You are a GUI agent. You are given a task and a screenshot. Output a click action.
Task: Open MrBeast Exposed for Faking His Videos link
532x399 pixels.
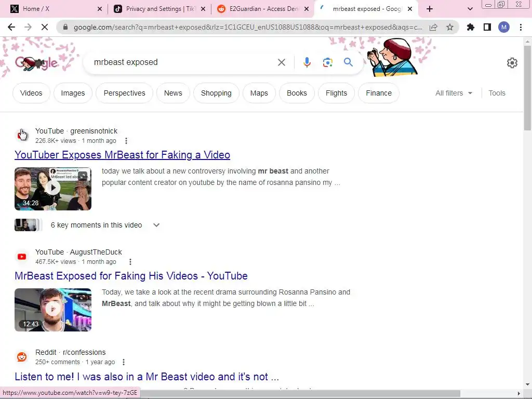pos(131,276)
